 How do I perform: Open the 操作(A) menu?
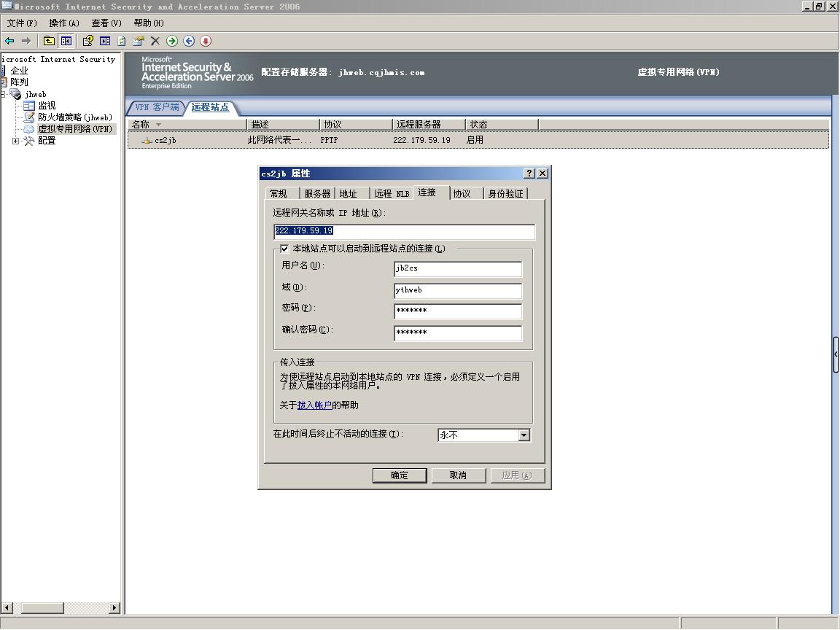tap(64, 23)
